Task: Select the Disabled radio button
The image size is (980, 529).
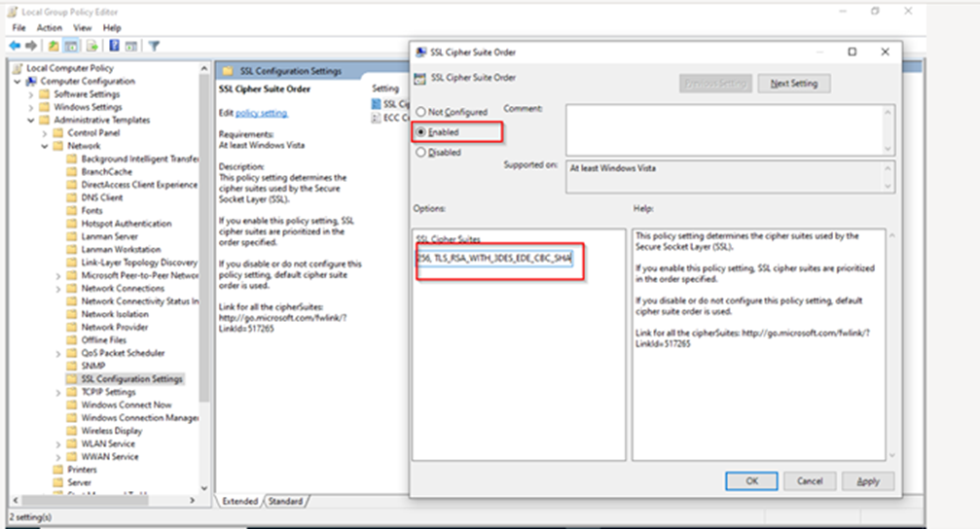Action: coord(421,152)
